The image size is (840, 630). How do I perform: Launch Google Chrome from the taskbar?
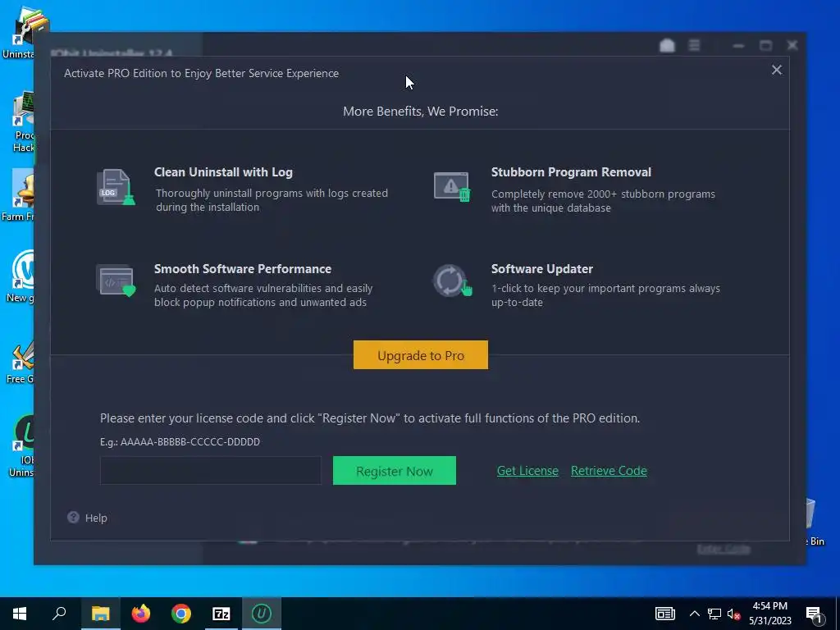181,614
